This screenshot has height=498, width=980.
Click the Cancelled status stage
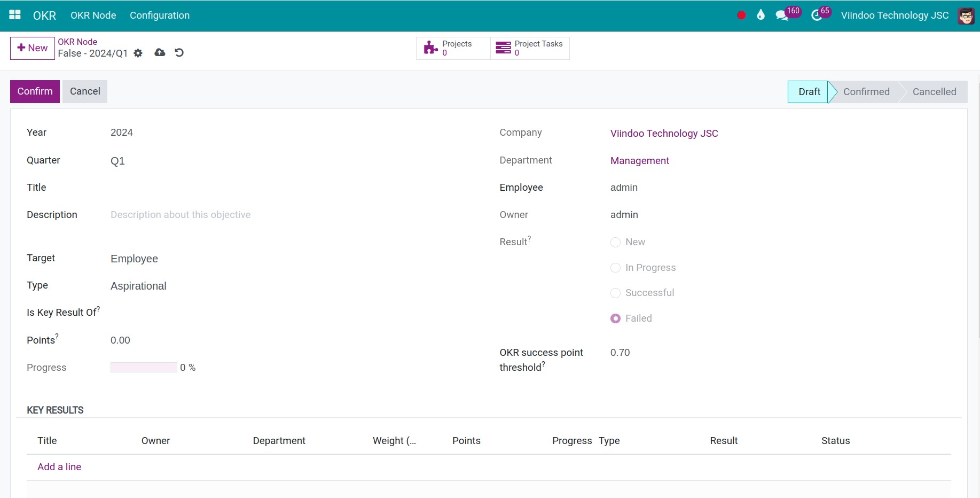[934, 92]
